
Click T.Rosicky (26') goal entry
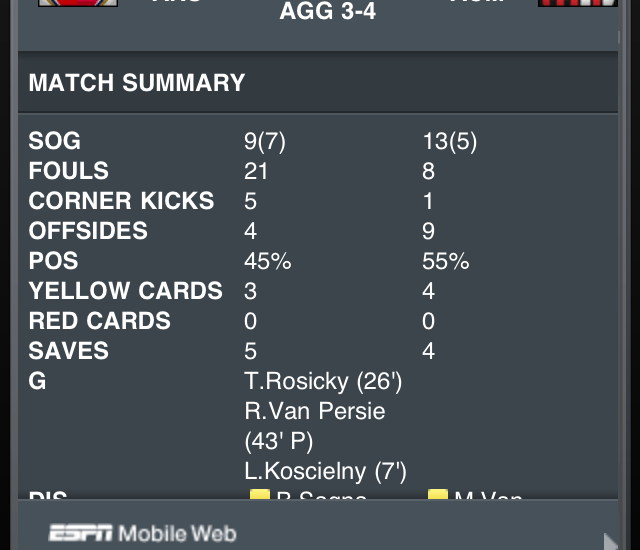(x=323, y=381)
